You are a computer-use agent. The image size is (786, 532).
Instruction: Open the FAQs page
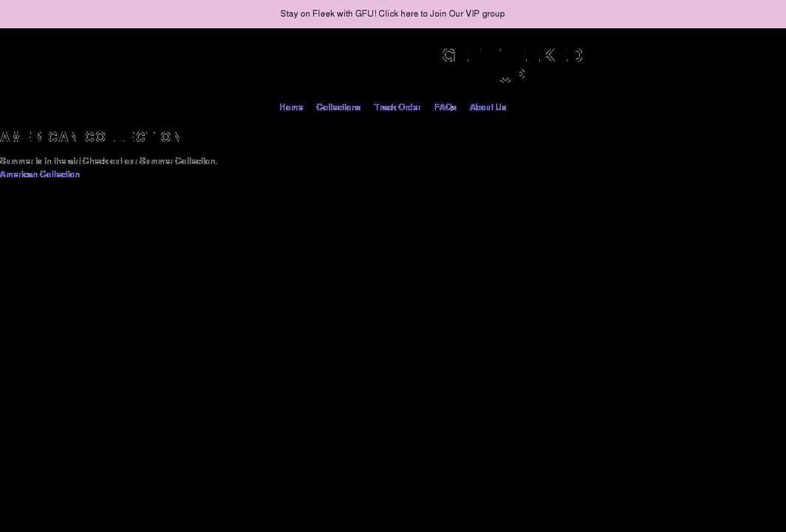point(445,107)
